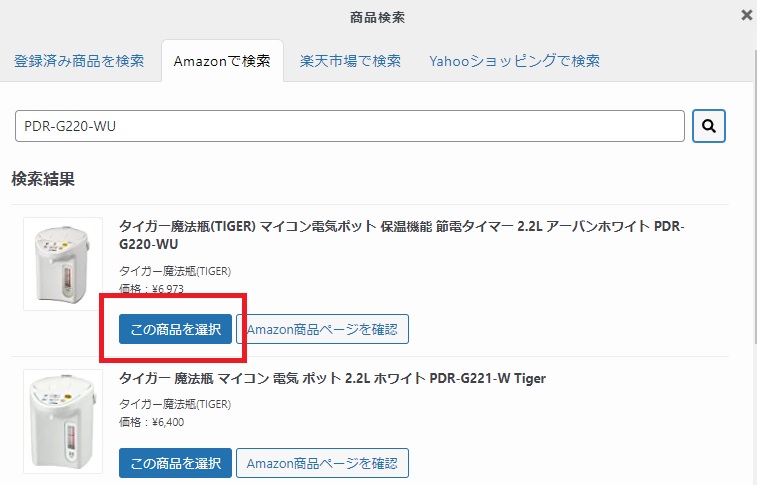Click the PDR-G221-W electric pot thumbnail
This screenshot has width=757, height=485.
click(x=63, y=421)
